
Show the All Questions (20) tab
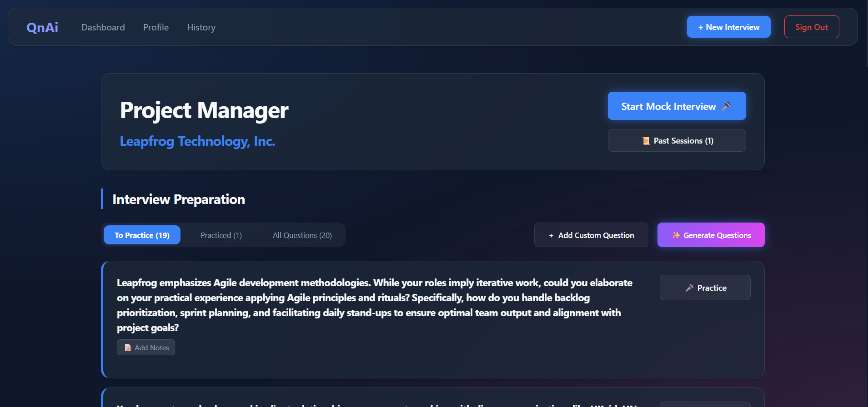click(302, 235)
